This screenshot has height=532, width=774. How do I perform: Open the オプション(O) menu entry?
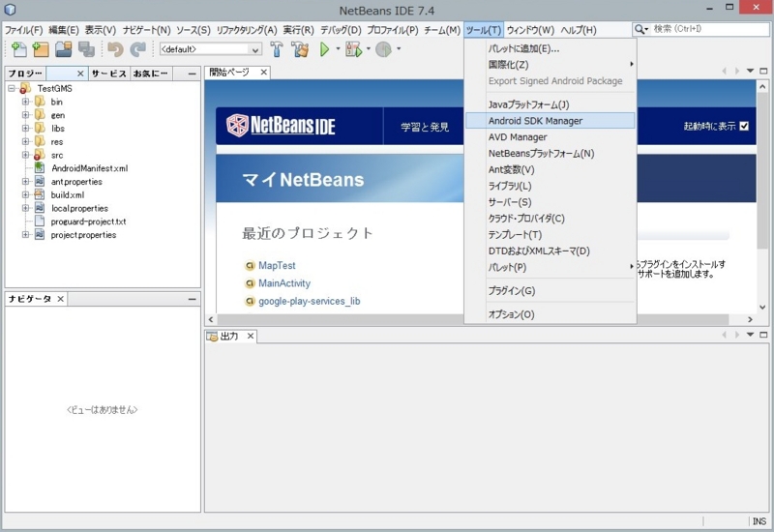click(550, 314)
